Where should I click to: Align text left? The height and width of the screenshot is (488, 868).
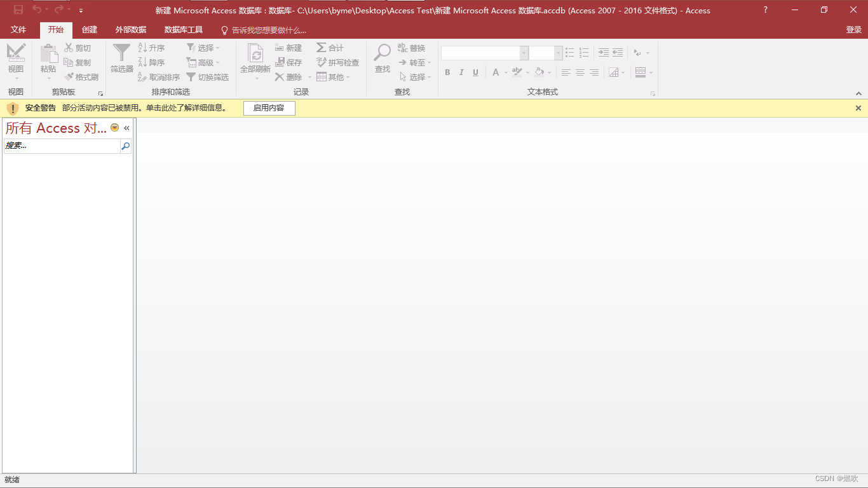coord(566,72)
